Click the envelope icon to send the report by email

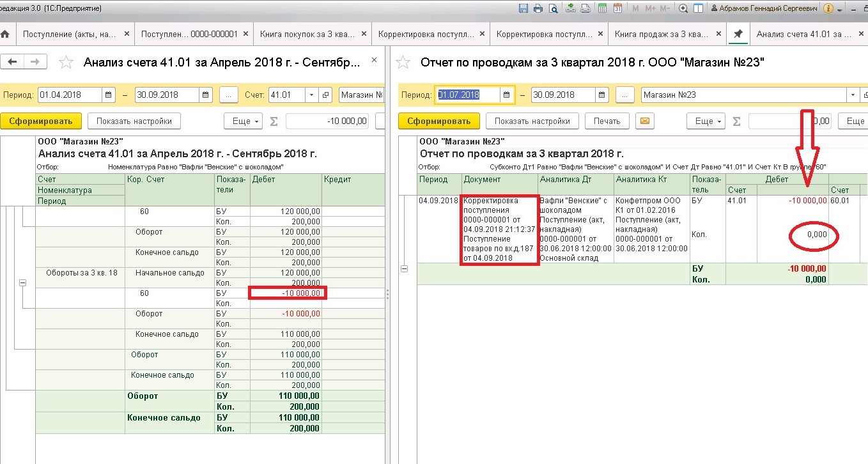tap(644, 121)
